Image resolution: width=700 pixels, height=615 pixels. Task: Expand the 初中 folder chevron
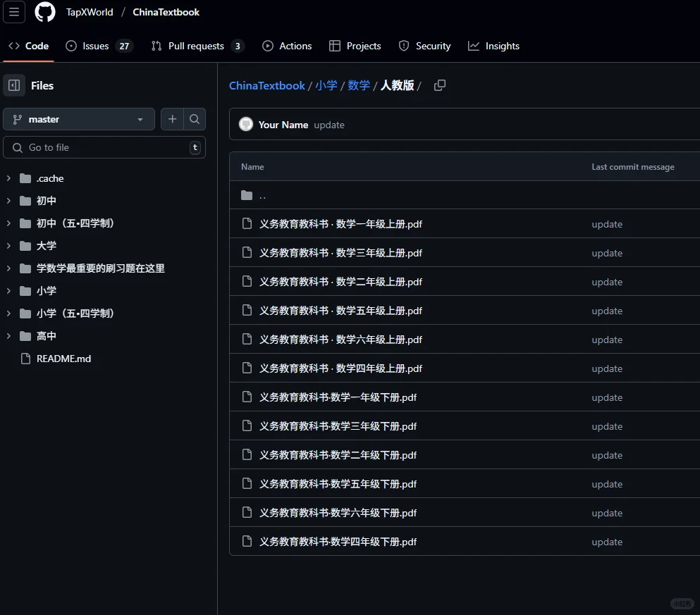(x=8, y=201)
